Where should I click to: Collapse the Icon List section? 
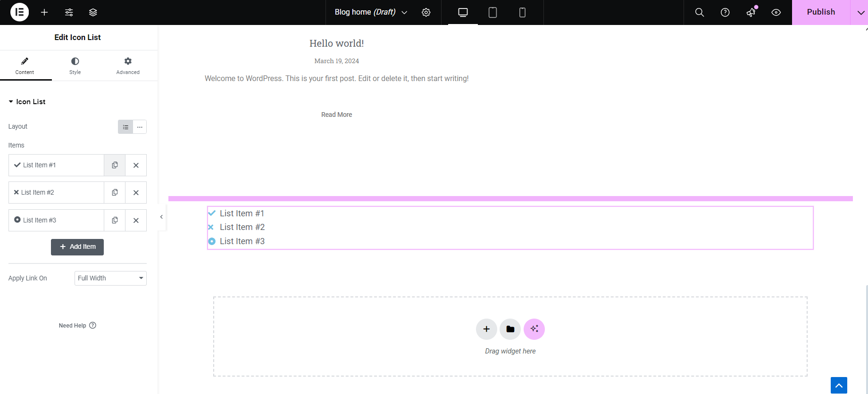(x=27, y=102)
